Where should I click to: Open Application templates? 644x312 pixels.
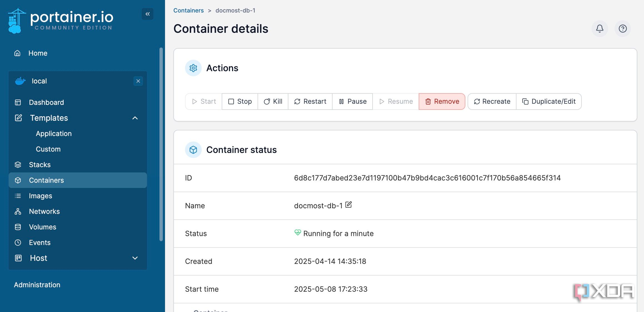tap(54, 133)
